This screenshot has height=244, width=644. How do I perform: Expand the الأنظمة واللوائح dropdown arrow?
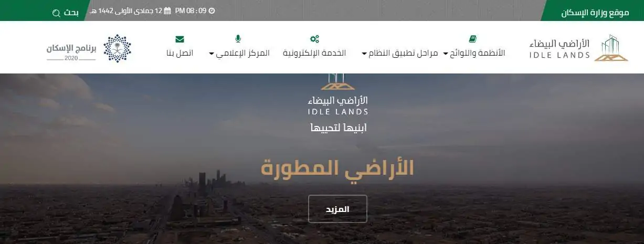click(x=446, y=54)
